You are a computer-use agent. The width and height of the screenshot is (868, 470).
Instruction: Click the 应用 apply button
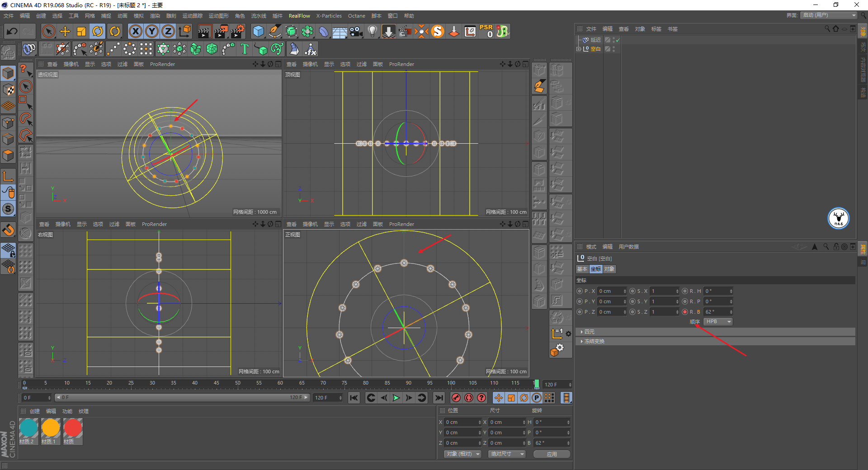coord(552,454)
